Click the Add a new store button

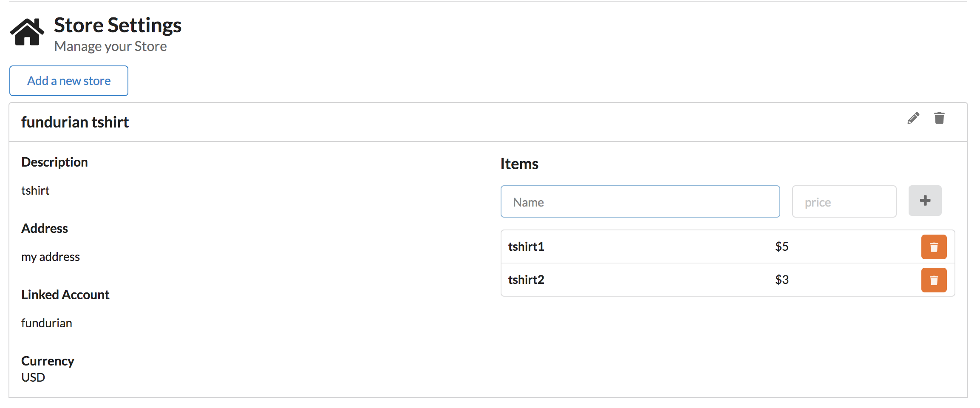(69, 81)
